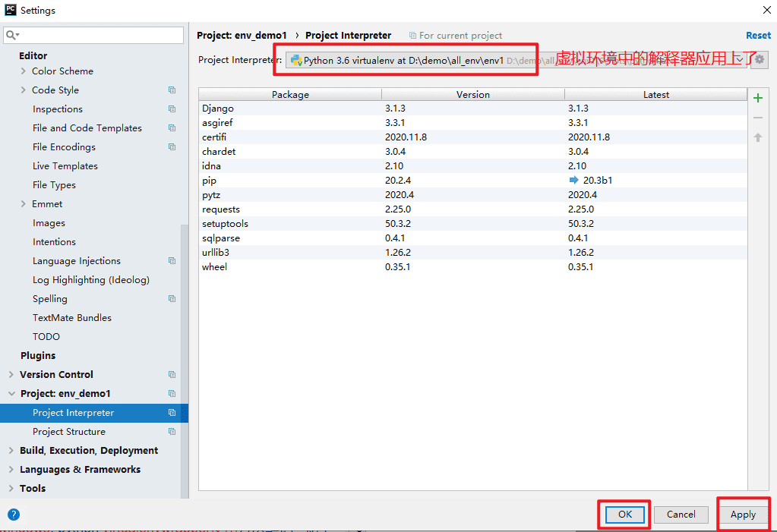
Task: Click the PyCharm logo in the title bar
Action: (11, 10)
